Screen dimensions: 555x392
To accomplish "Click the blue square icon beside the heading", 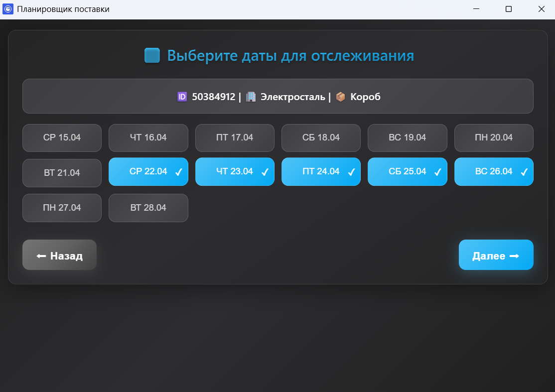I will 152,56.
